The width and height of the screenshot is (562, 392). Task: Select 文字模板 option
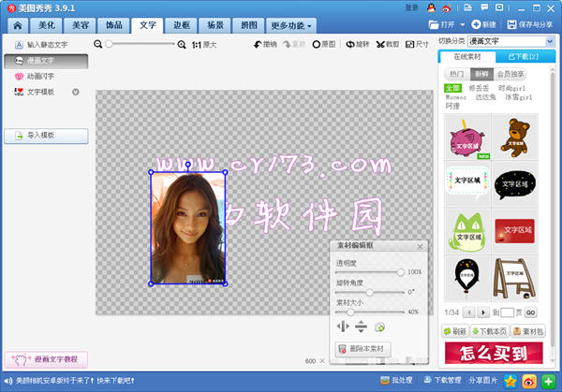pyautogui.click(x=35, y=92)
